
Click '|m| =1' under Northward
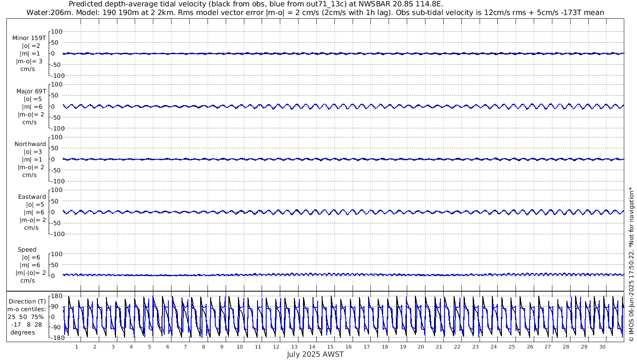point(31,159)
